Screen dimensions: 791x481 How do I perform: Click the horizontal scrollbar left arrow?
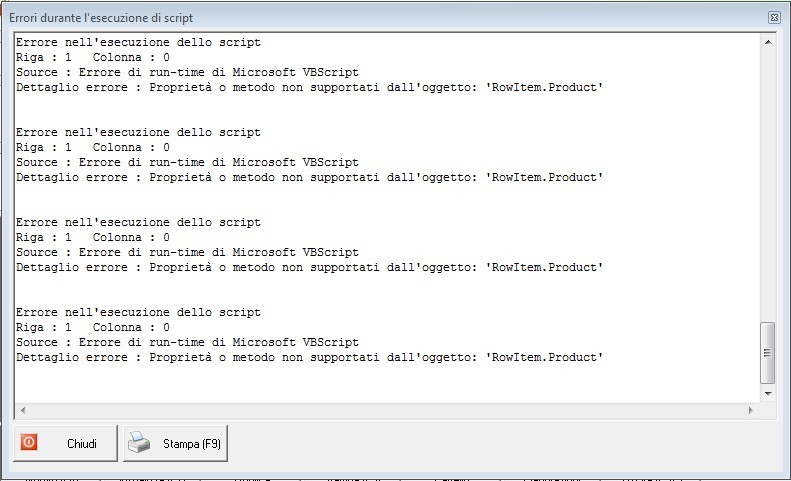coord(22,410)
